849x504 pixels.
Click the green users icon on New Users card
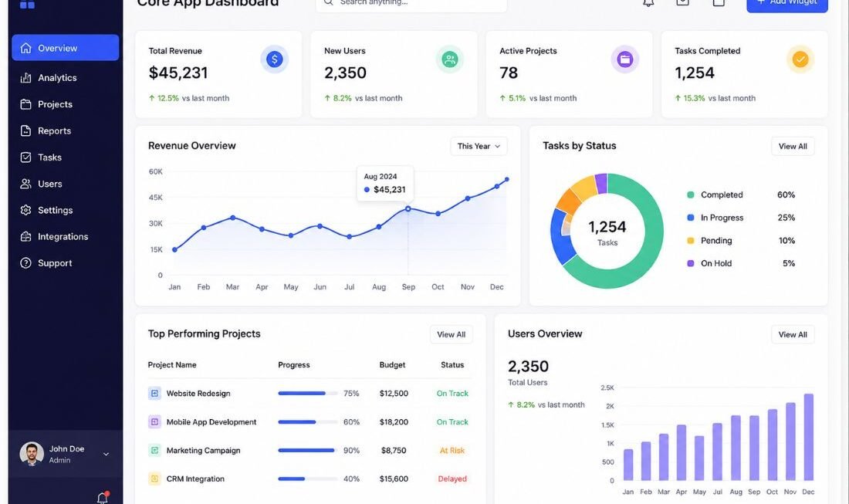click(449, 59)
